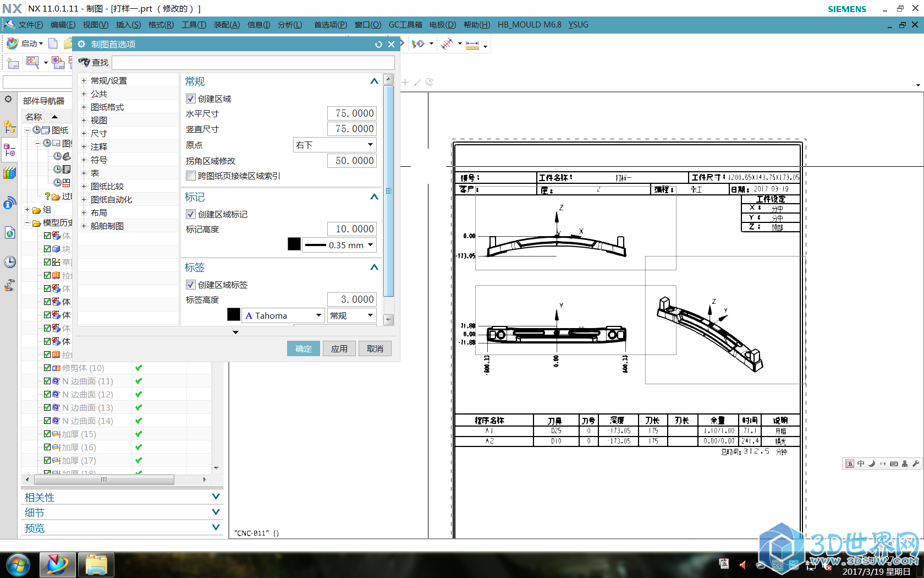Image resolution: width=924 pixels, height=578 pixels.
Task: Open the 编辑(E) menu
Action: pyautogui.click(x=63, y=25)
